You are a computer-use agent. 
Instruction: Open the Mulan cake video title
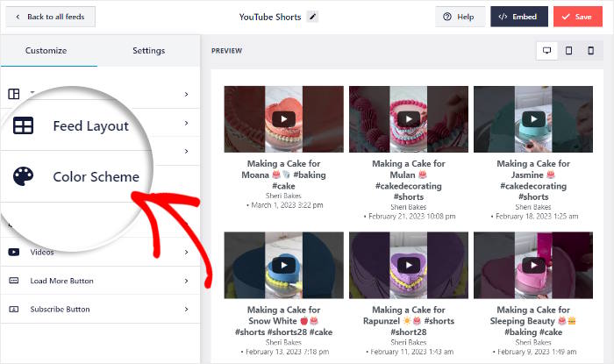click(x=409, y=180)
